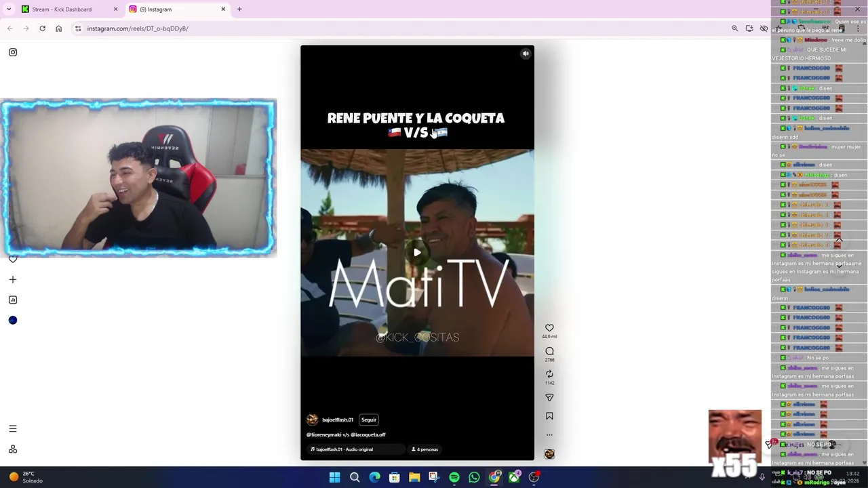868x488 pixels.
Task: Like the reel with the heart icon
Action: point(549,328)
